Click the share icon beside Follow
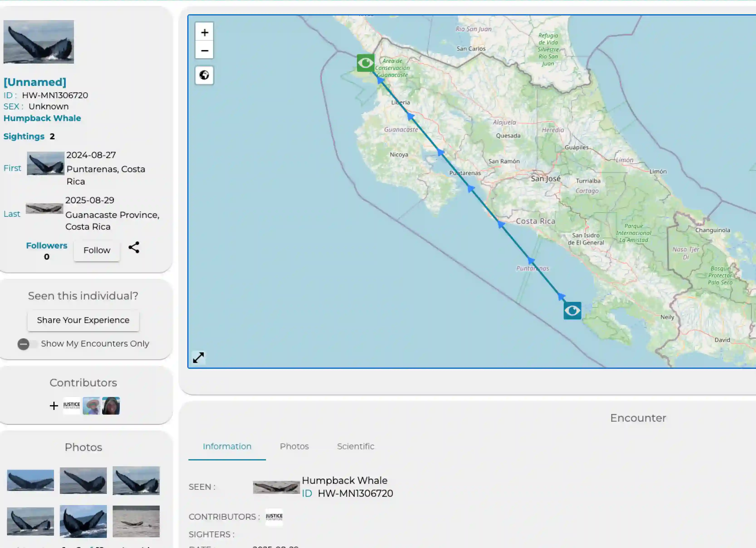The image size is (756, 548). [x=134, y=248]
